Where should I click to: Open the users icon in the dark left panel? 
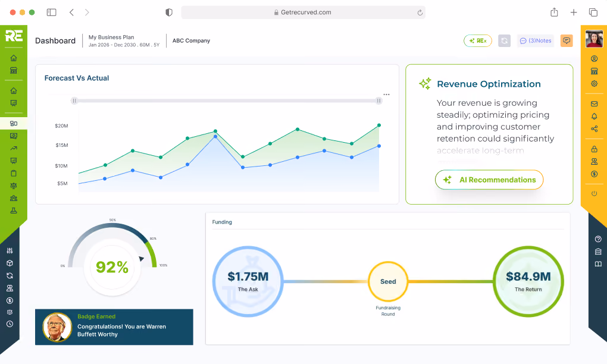coord(10,288)
